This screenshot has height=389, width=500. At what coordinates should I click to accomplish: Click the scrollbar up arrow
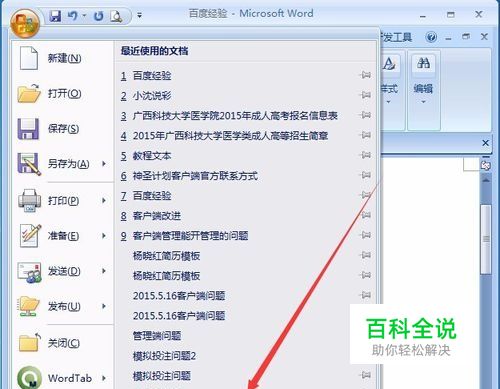click(486, 180)
